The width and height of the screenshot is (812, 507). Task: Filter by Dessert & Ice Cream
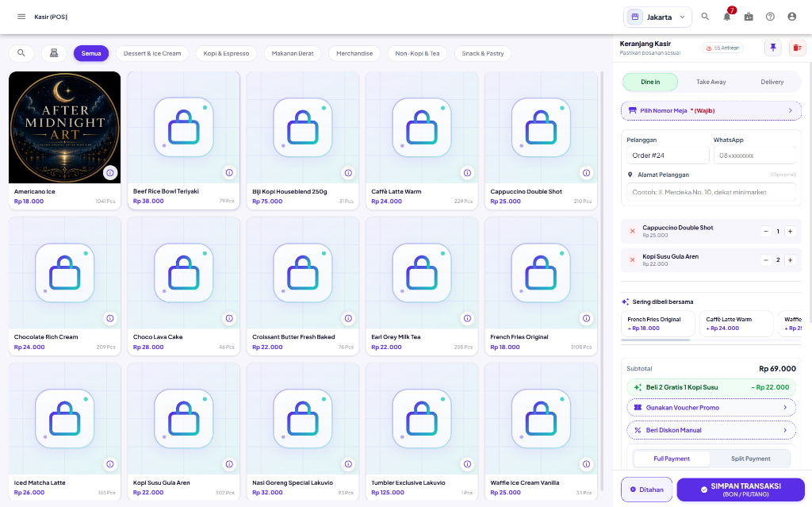click(152, 53)
